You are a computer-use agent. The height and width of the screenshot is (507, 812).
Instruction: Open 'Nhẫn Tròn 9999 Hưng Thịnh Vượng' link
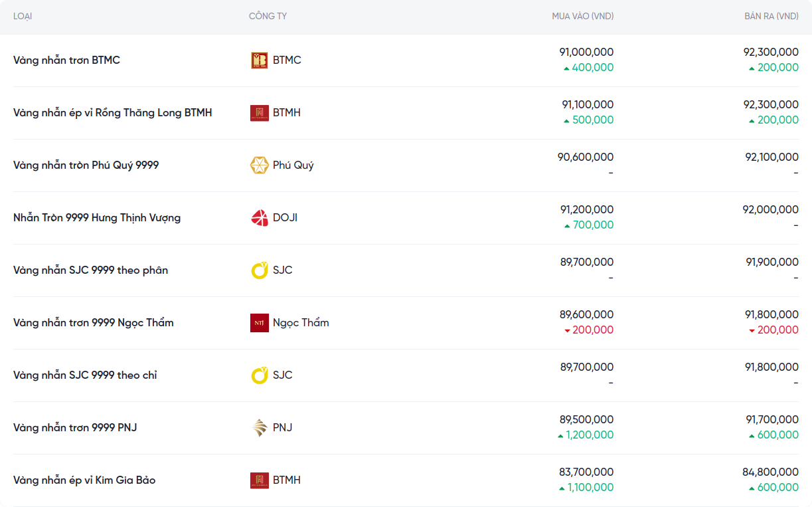[x=97, y=218]
